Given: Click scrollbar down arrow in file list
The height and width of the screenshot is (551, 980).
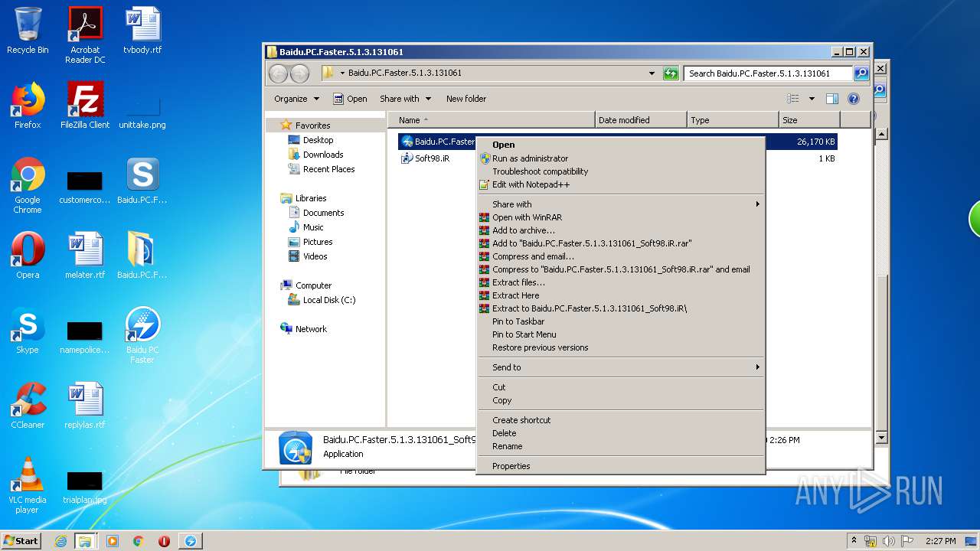Looking at the screenshot, I should 880,438.
